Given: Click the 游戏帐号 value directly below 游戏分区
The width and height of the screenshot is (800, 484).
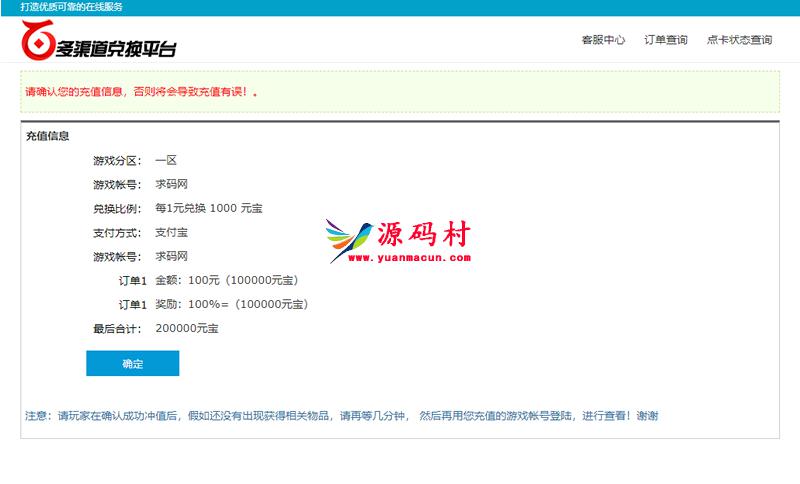Looking at the screenshot, I should (171, 184).
